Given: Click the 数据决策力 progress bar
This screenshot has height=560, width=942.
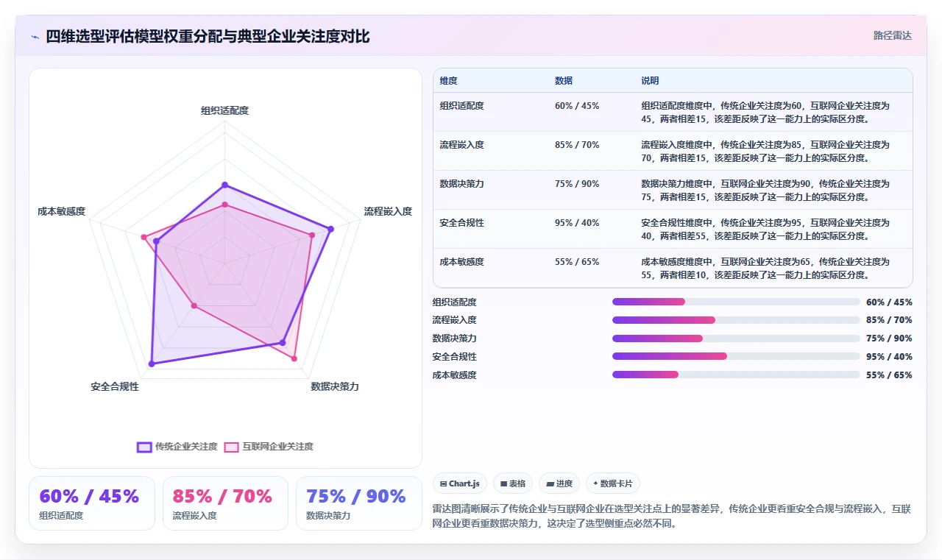Looking at the screenshot, I should [736, 339].
